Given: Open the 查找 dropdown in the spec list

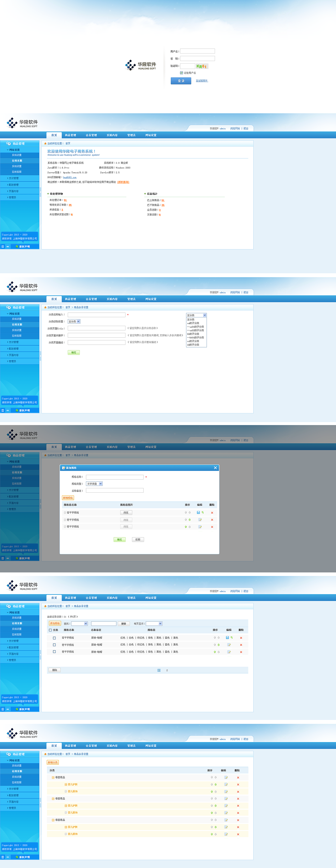Looking at the screenshot, I should [79, 623].
